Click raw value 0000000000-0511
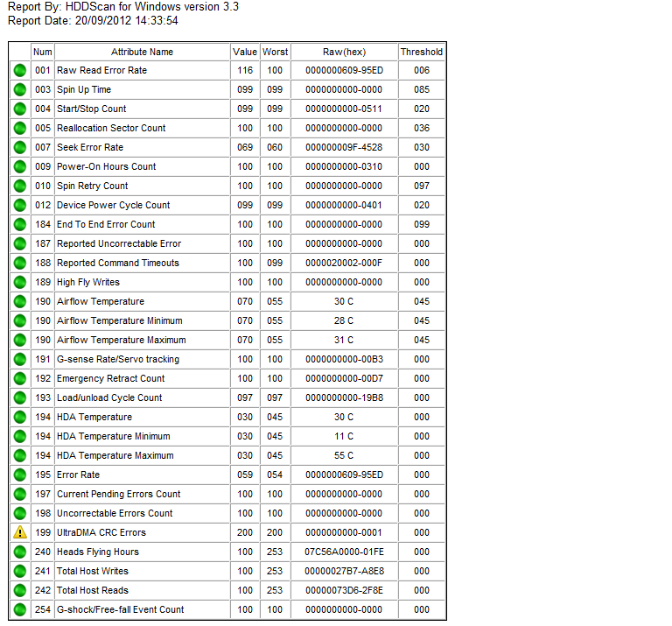The height and width of the screenshot is (626, 672). [x=344, y=109]
